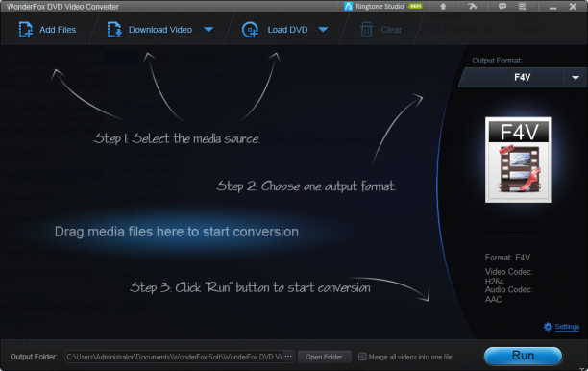Click the Open Folder button

pos(324,357)
